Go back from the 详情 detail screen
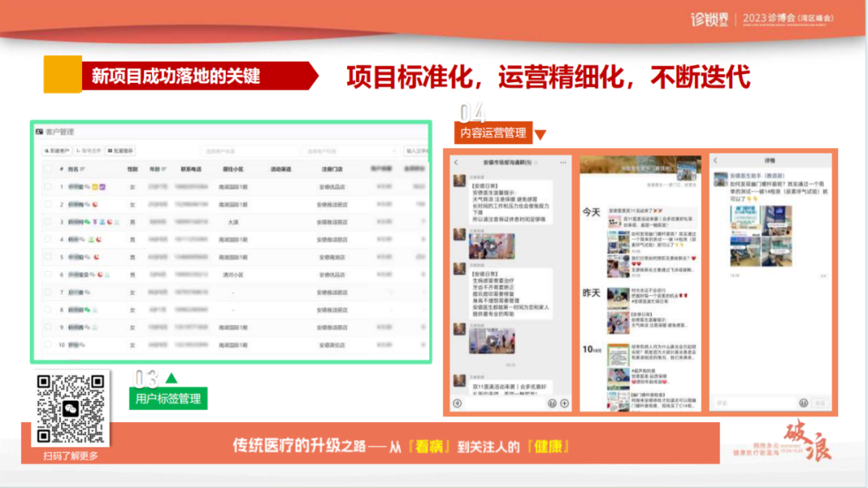Screen dimensions: 868x488 click(x=715, y=161)
